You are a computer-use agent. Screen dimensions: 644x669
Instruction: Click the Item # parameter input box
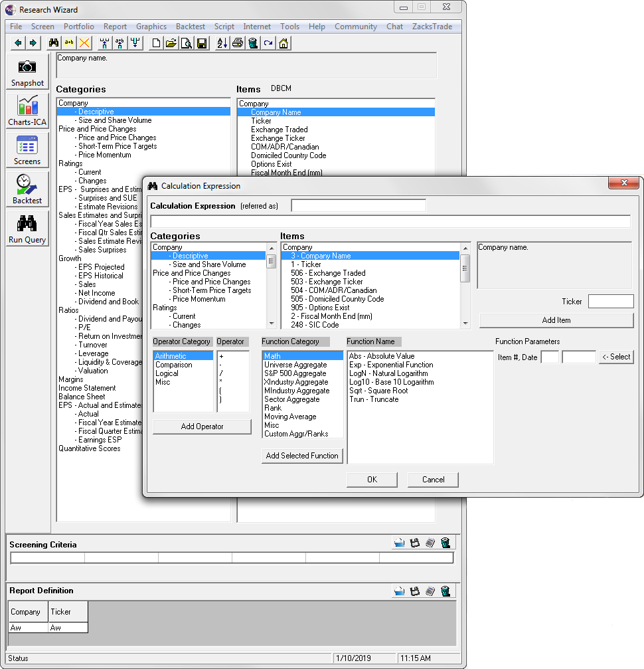coord(550,357)
